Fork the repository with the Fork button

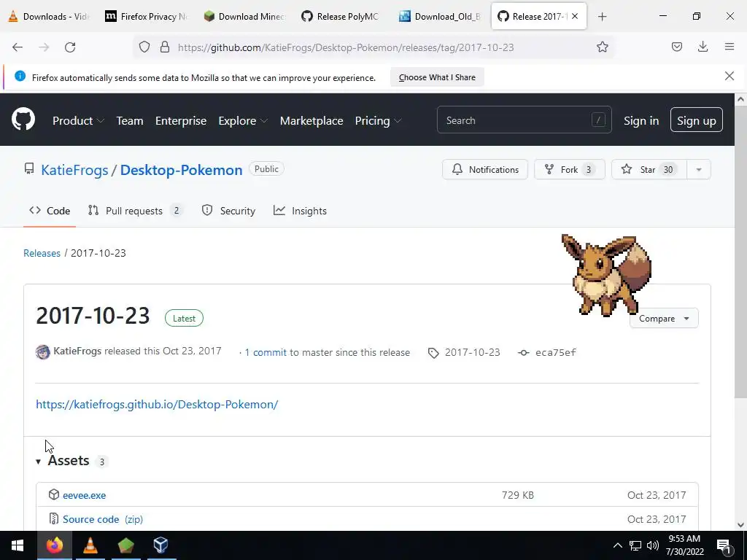pos(569,169)
